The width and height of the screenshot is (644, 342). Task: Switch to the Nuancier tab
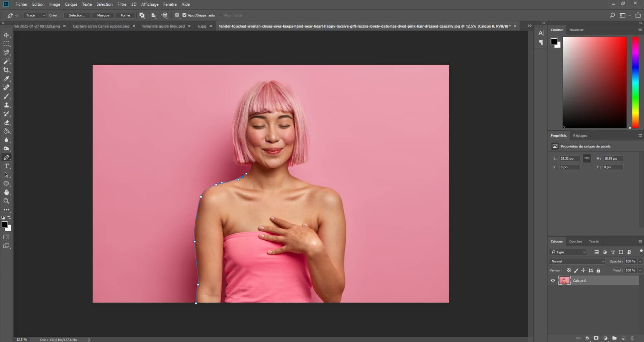pyautogui.click(x=576, y=30)
